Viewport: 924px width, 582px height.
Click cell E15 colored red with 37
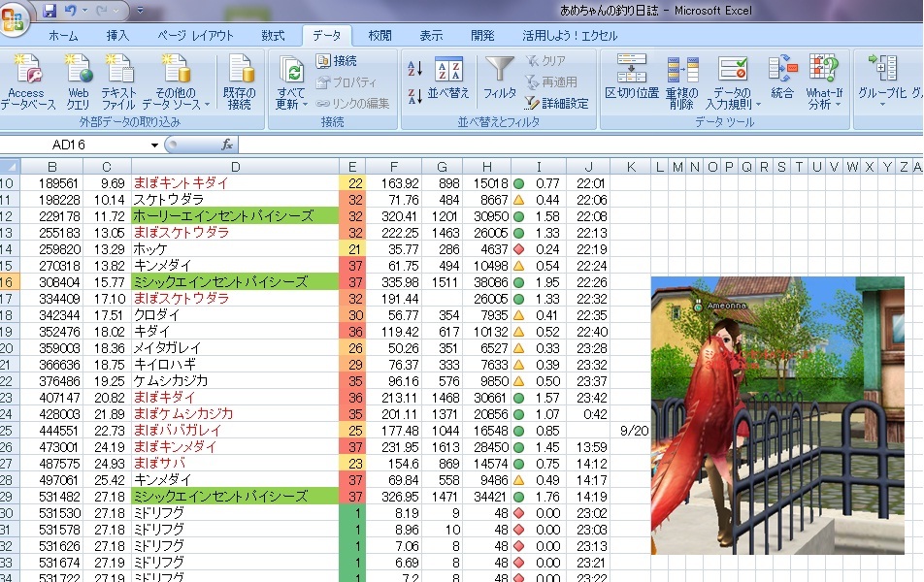coord(352,266)
